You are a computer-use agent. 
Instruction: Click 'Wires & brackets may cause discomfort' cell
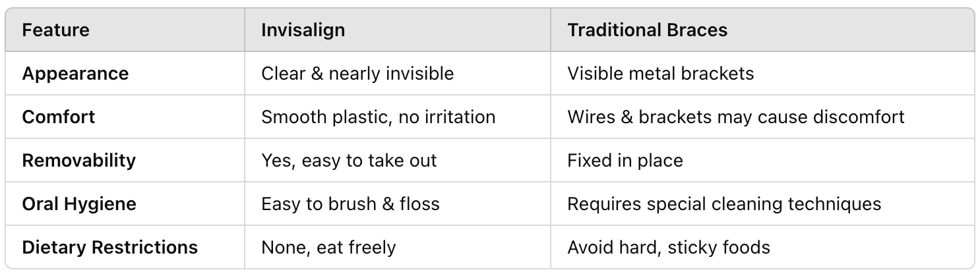(x=736, y=117)
